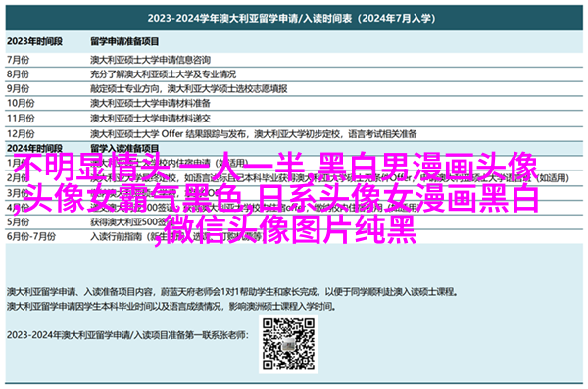This screenshot has height=389, width=588.
Task: Click the 留学申请准备项目 column header
Action: pos(124,41)
